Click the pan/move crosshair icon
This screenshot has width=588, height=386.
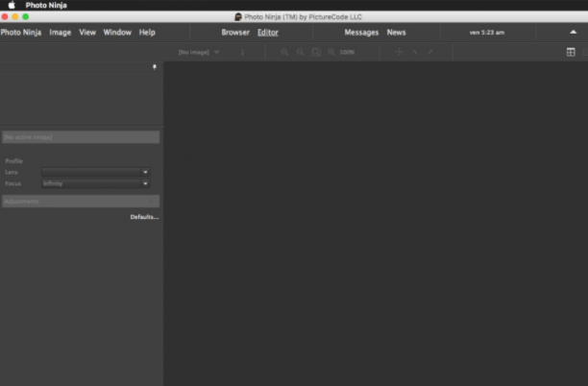click(x=399, y=52)
